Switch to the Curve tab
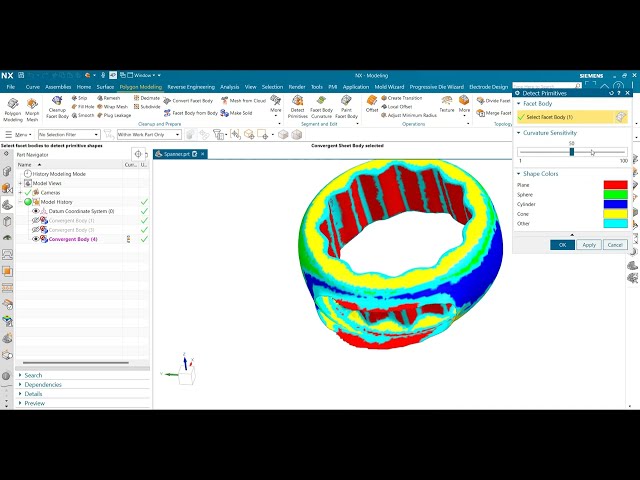Image resolution: width=640 pixels, height=480 pixels. [x=33, y=87]
